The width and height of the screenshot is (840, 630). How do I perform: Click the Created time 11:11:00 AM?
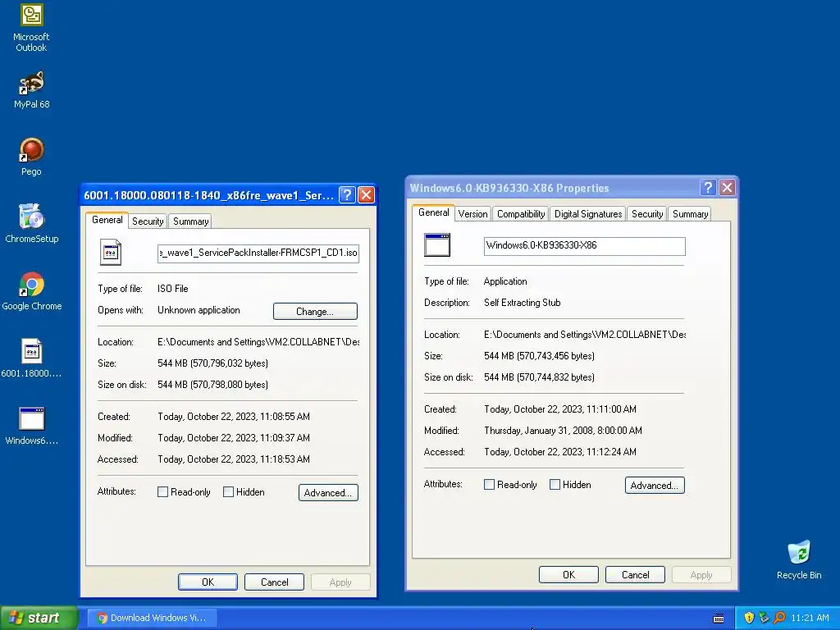pyautogui.click(x=560, y=409)
